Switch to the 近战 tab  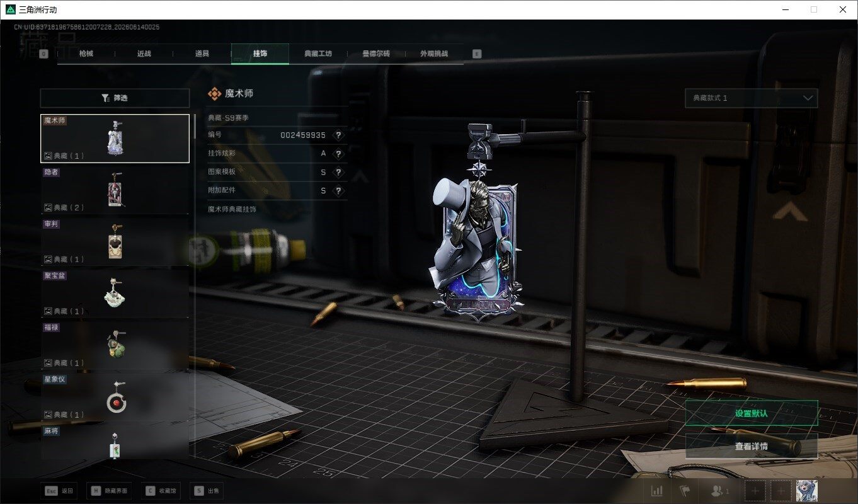(144, 54)
